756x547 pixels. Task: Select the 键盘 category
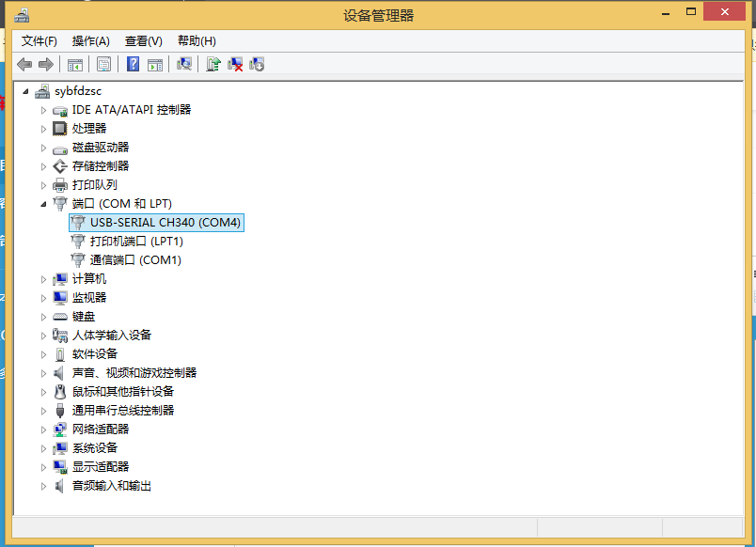[x=84, y=317]
